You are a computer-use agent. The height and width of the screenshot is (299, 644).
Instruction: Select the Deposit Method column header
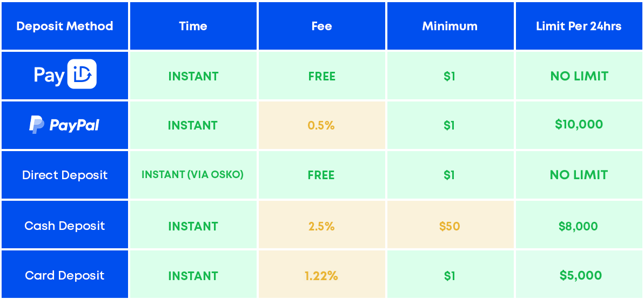65,26
